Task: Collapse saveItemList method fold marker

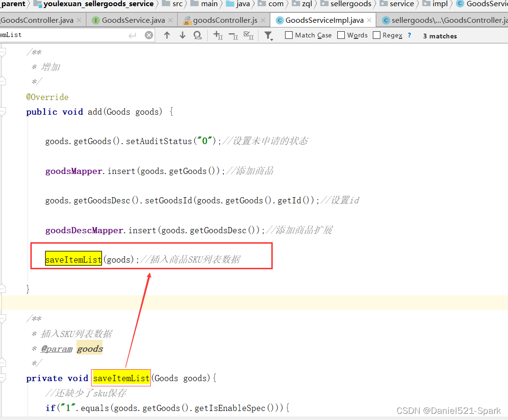Action: (2, 378)
